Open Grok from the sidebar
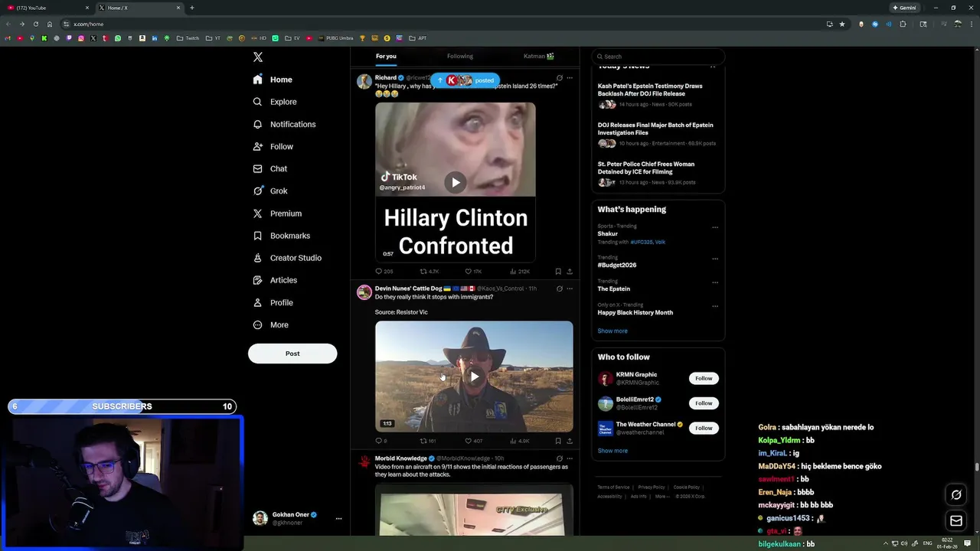This screenshot has width=980, height=551. [x=270, y=191]
